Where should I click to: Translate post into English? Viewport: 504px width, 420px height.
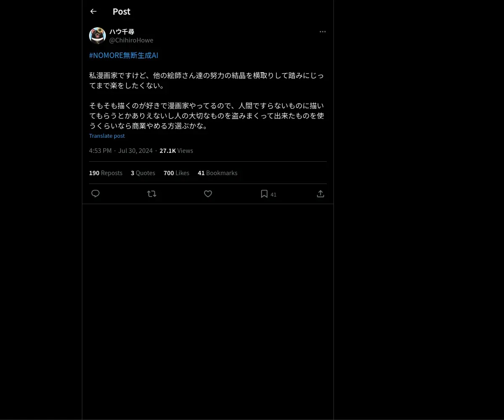107,136
